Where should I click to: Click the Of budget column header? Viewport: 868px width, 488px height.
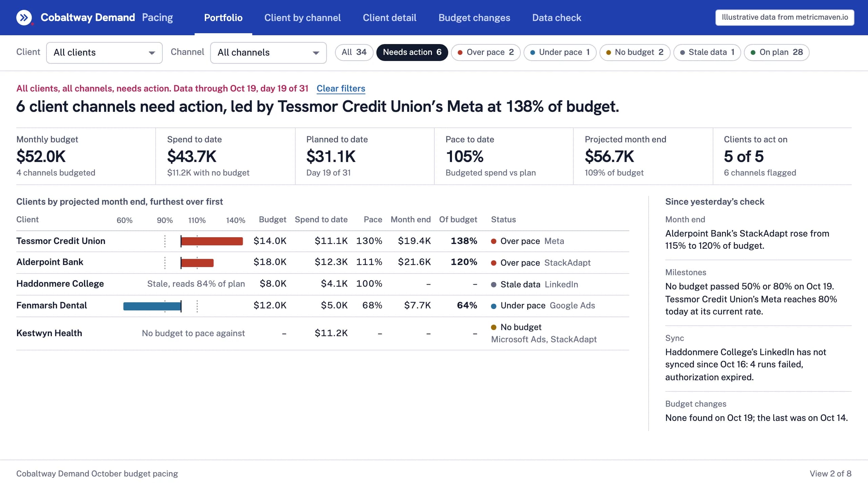[x=458, y=220]
